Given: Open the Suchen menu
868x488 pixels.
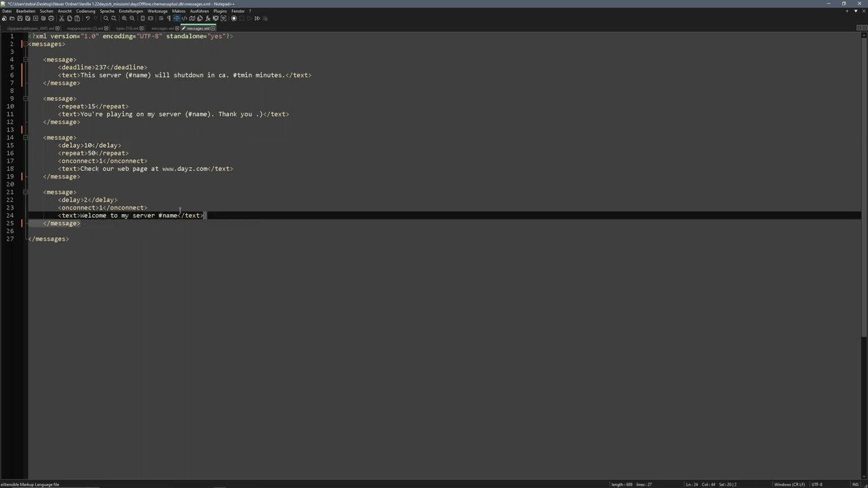Looking at the screenshot, I should 47,11.
